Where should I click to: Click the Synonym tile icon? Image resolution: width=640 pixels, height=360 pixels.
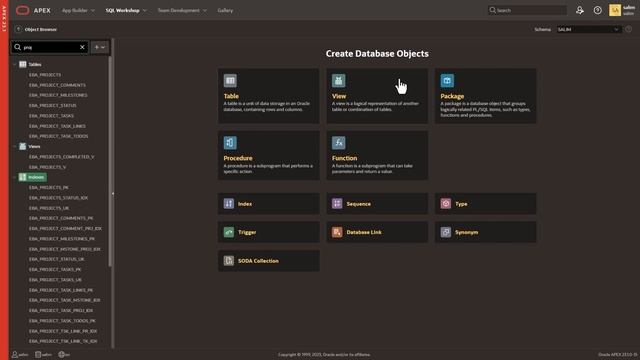[x=446, y=232]
